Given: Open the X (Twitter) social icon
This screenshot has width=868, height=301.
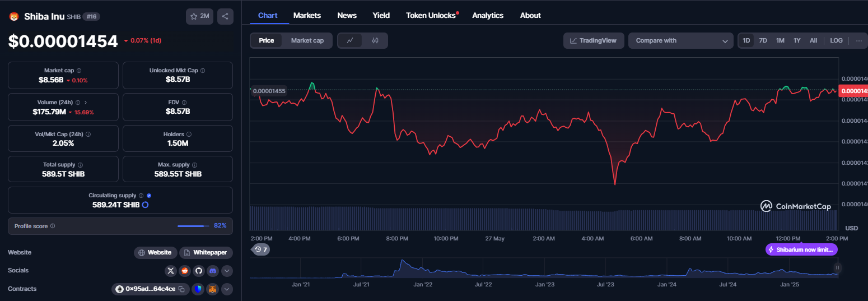Looking at the screenshot, I should pyautogui.click(x=171, y=271).
